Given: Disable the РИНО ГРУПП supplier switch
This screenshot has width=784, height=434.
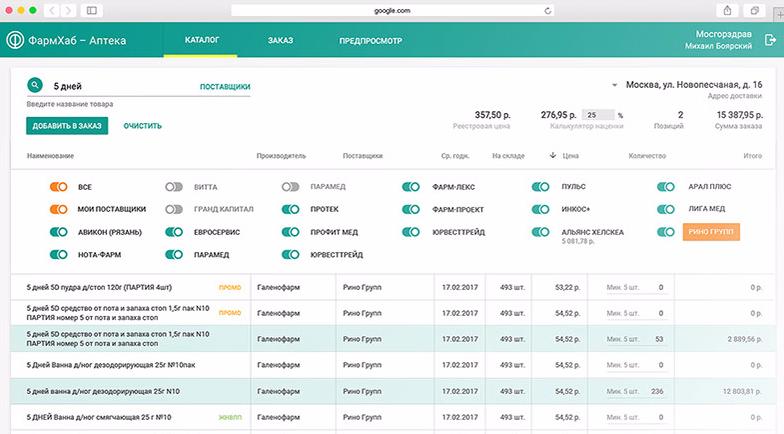Looking at the screenshot, I should (x=666, y=232).
